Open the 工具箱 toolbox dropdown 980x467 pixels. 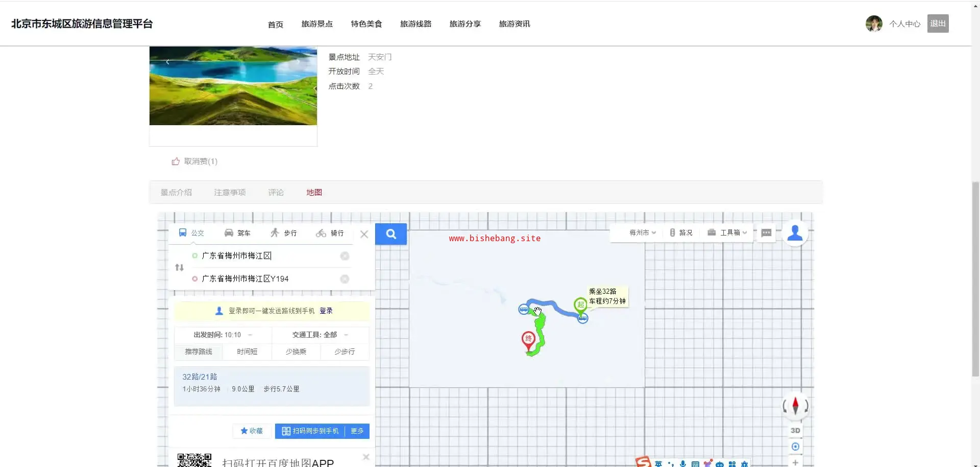(x=727, y=233)
